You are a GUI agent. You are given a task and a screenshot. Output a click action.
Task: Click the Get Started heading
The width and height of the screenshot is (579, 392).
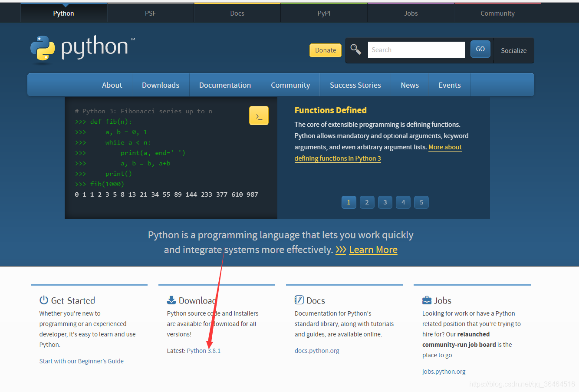(73, 300)
